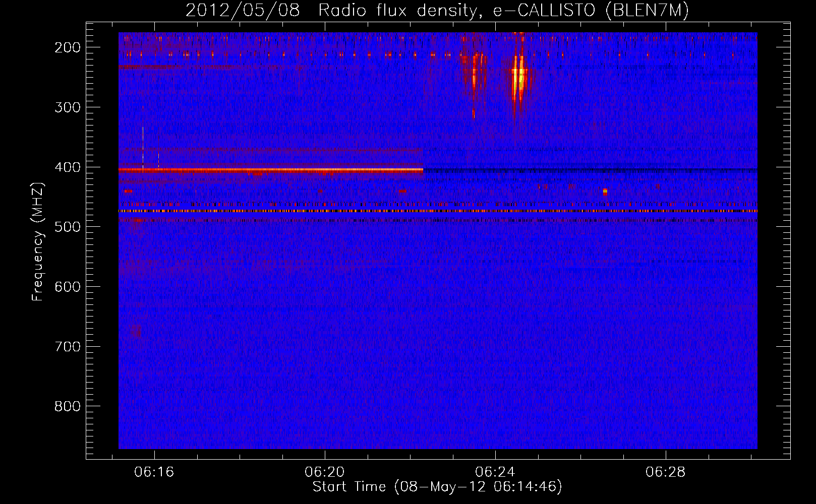Select the "Frequency (MHZ)" axis label
Image resolution: width=816 pixels, height=504 pixels.
coord(38,241)
